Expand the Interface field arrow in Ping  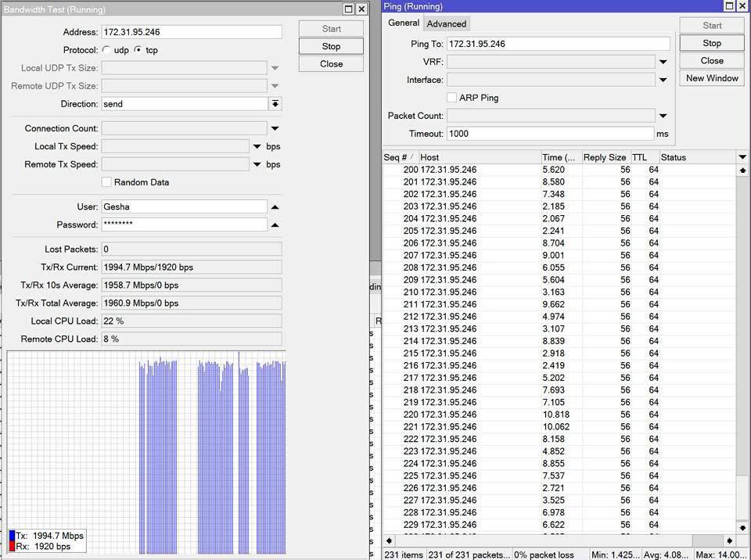pyautogui.click(x=663, y=80)
